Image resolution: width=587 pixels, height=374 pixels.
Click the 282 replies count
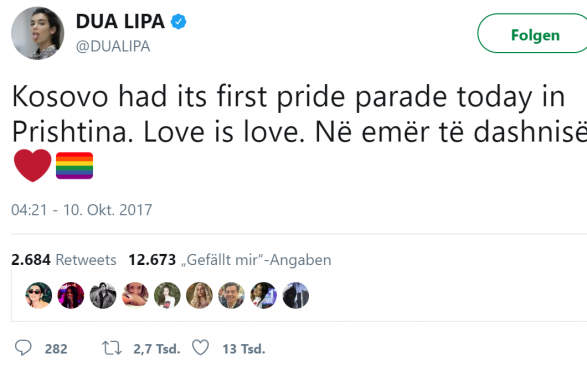(x=56, y=349)
